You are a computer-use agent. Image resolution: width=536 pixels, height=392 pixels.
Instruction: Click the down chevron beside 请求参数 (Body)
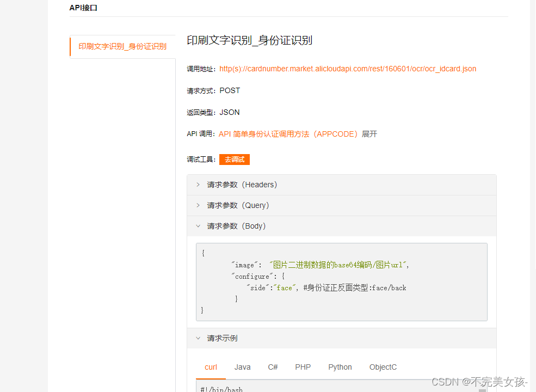pyautogui.click(x=198, y=226)
